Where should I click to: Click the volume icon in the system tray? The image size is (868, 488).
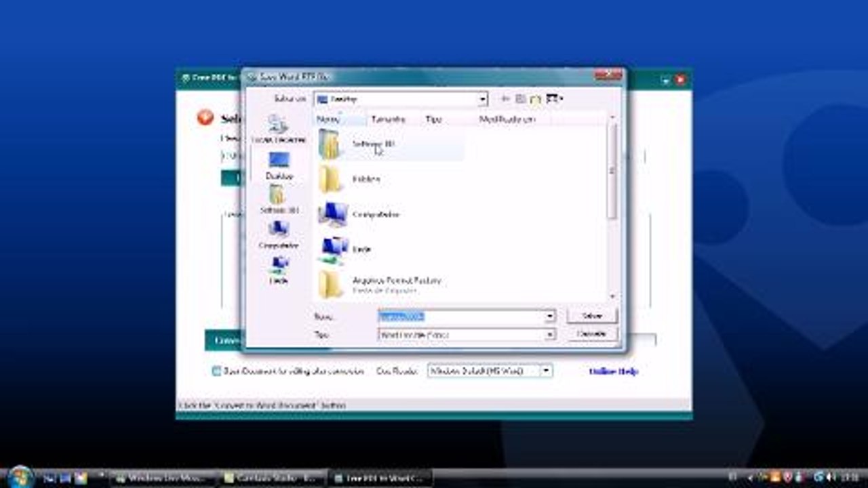pos(831,477)
